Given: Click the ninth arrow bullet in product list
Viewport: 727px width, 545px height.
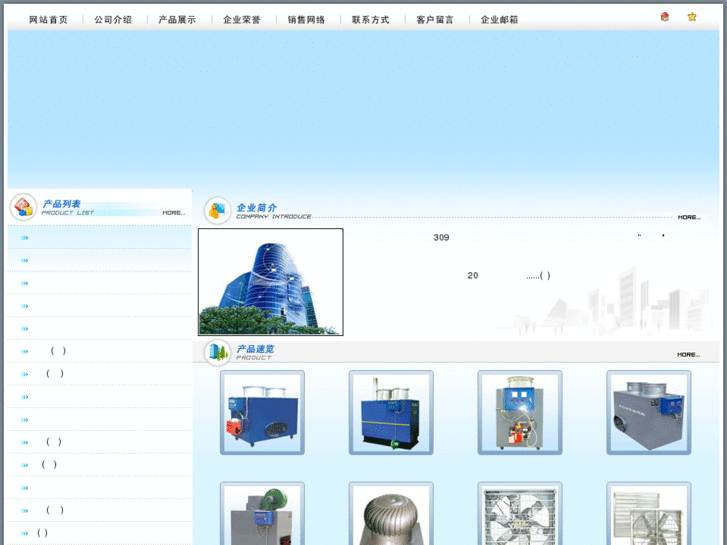Looking at the screenshot, I should tap(25, 420).
